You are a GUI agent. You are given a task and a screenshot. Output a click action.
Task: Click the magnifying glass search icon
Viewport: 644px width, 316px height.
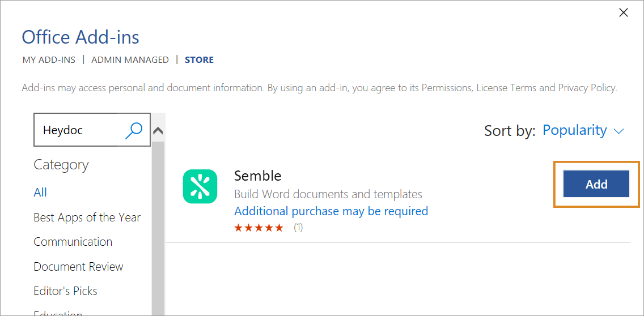pos(134,130)
